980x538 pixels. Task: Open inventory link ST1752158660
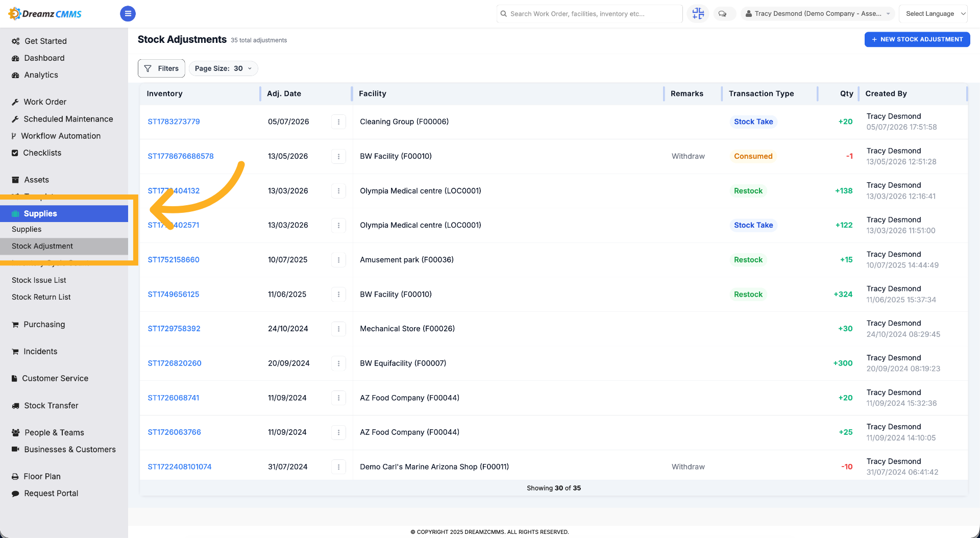click(x=174, y=260)
